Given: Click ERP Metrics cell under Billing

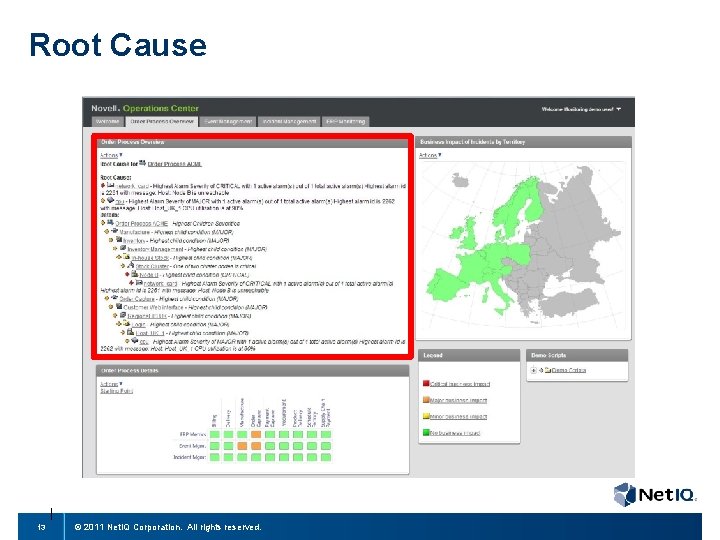Looking at the screenshot, I should [214, 434].
